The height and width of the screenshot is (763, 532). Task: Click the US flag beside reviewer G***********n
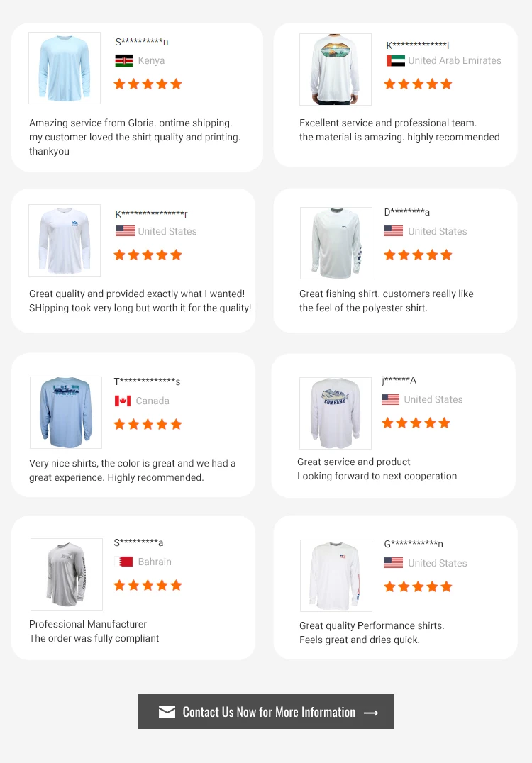[x=393, y=563]
